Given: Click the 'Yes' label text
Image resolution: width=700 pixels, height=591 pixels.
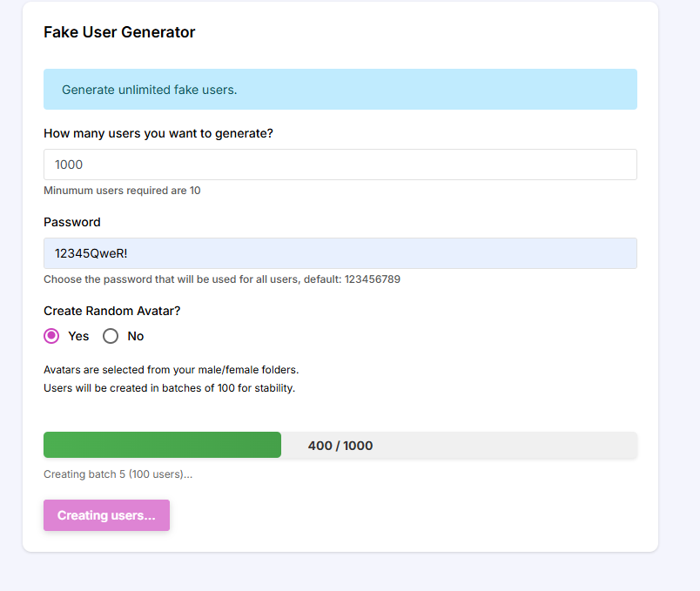Looking at the screenshot, I should tap(78, 336).
